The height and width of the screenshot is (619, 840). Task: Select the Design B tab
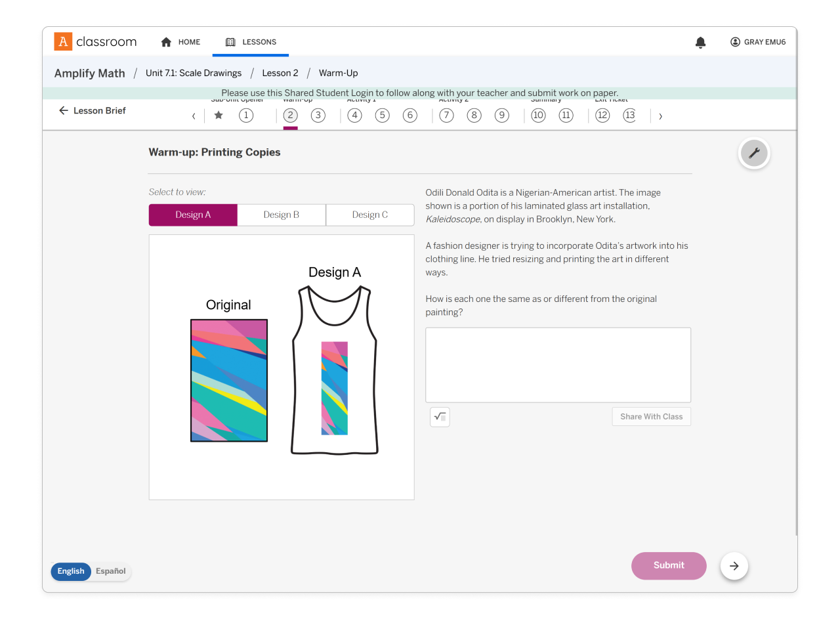pos(282,215)
